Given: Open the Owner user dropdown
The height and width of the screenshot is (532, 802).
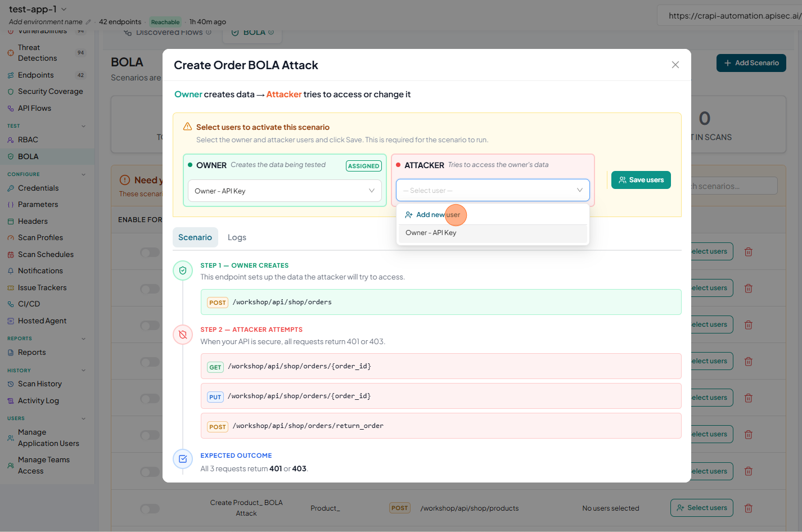Looking at the screenshot, I should [x=285, y=191].
